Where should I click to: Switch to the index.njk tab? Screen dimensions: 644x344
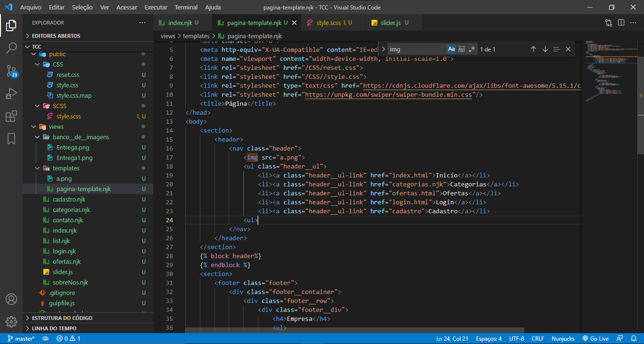point(183,23)
